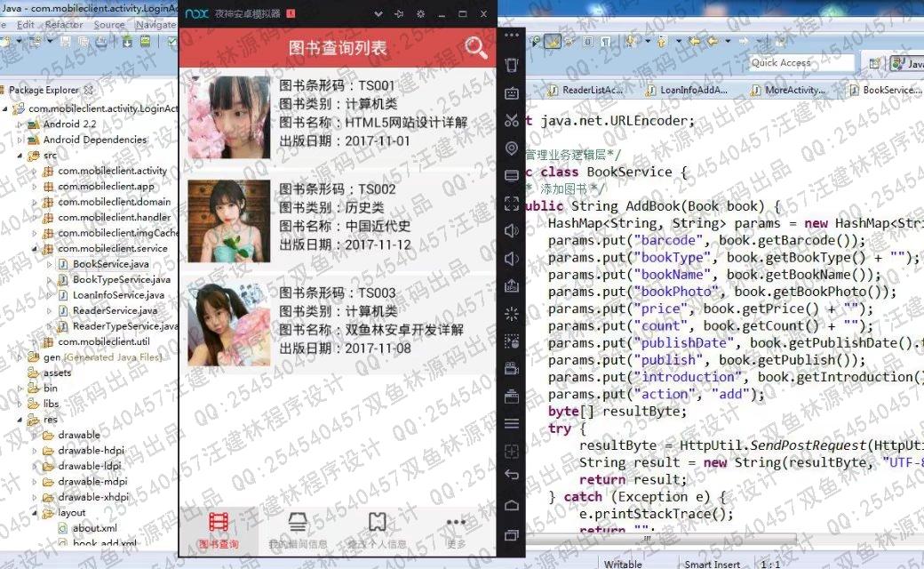Switch to 修改个人信息 bottom tab label
924x569 pixels.
click(377, 543)
